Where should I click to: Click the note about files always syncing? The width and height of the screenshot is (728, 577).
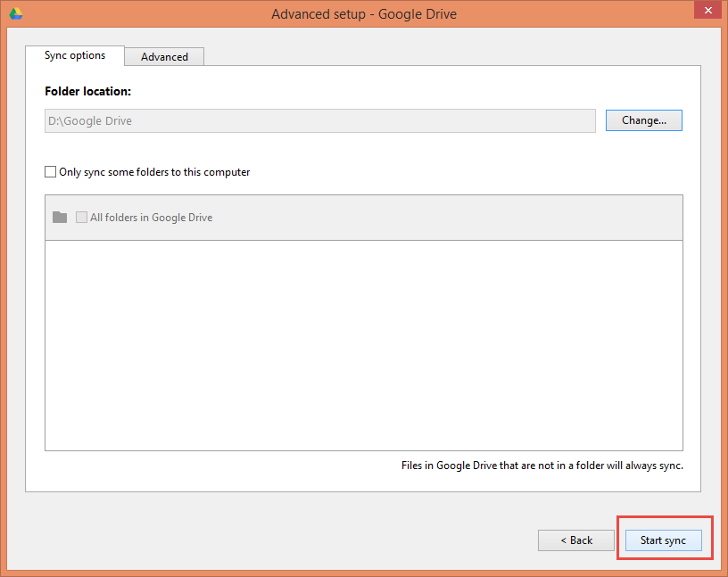click(x=542, y=466)
